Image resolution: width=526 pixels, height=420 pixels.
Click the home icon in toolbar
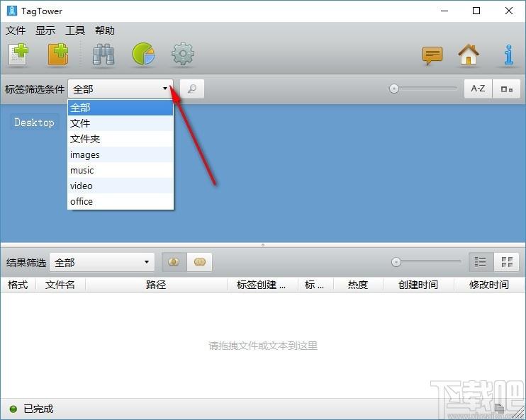tap(469, 55)
